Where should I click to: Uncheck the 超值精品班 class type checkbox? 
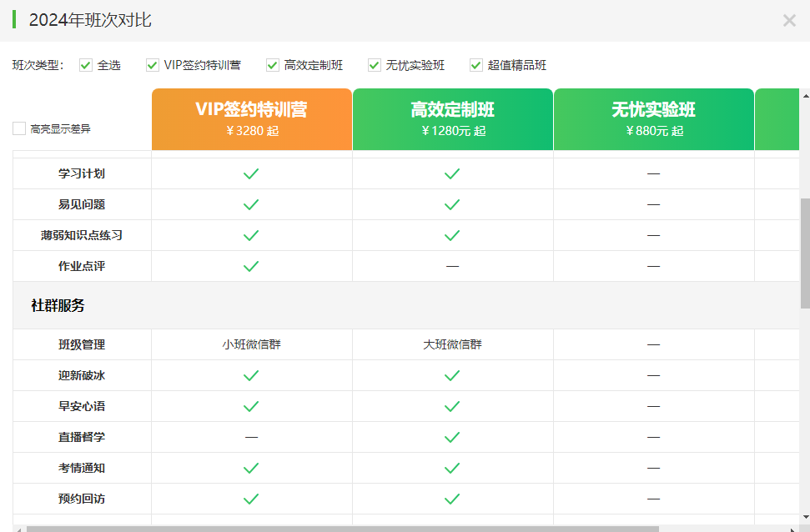pyautogui.click(x=476, y=65)
